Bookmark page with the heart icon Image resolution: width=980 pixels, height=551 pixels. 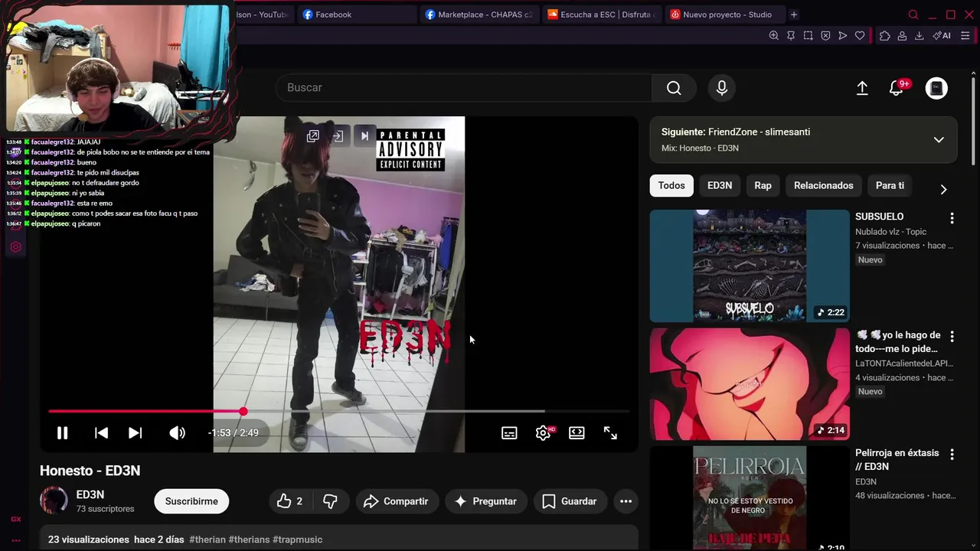[x=860, y=36]
